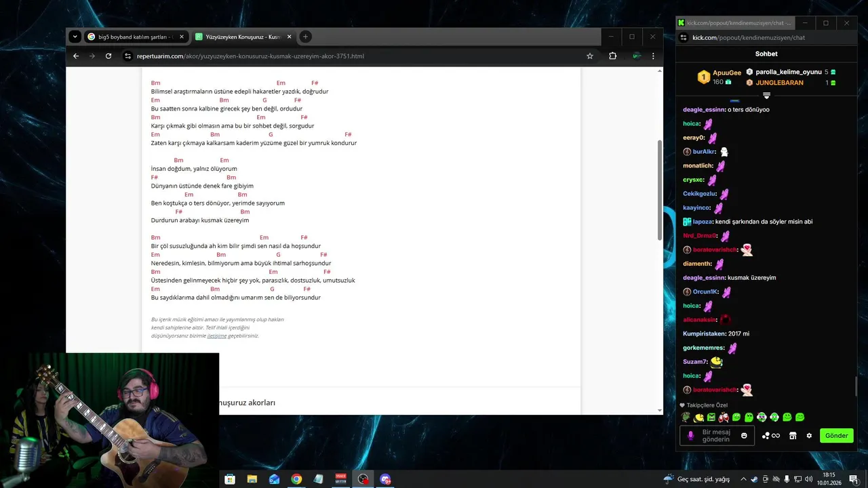This screenshot has height=488, width=868.
Task: Click the page vertical scrollbar thumb
Action: click(660, 190)
